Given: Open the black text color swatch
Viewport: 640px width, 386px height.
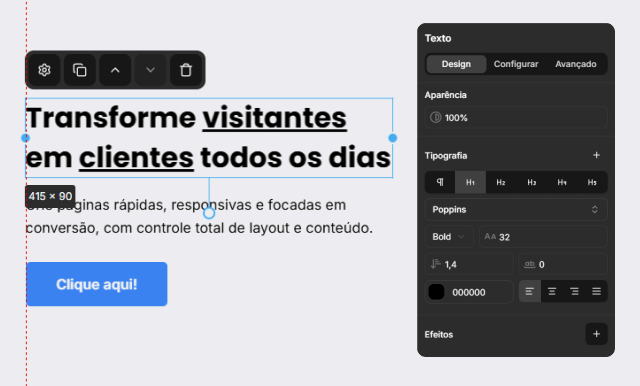Looking at the screenshot, I should [x=436, y=292].
